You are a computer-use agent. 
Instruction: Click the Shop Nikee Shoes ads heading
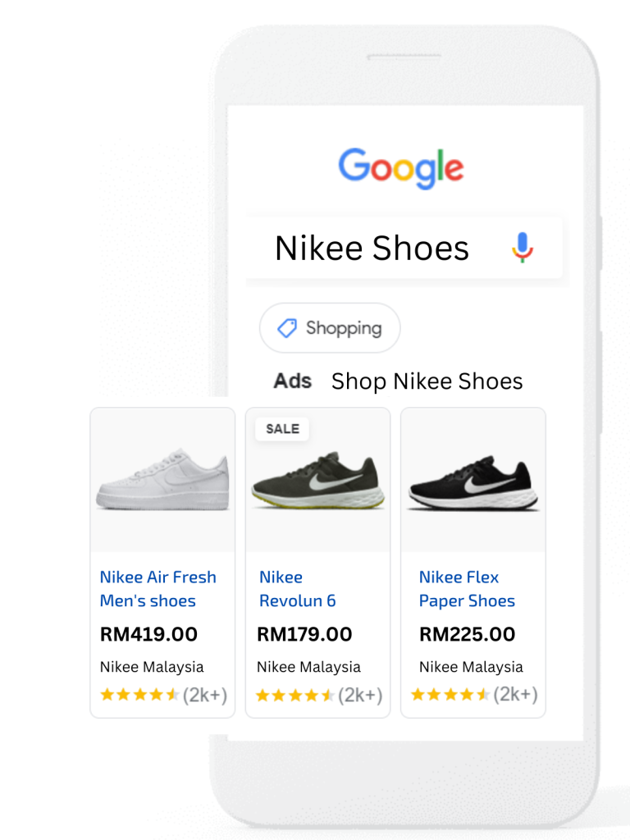427,381
